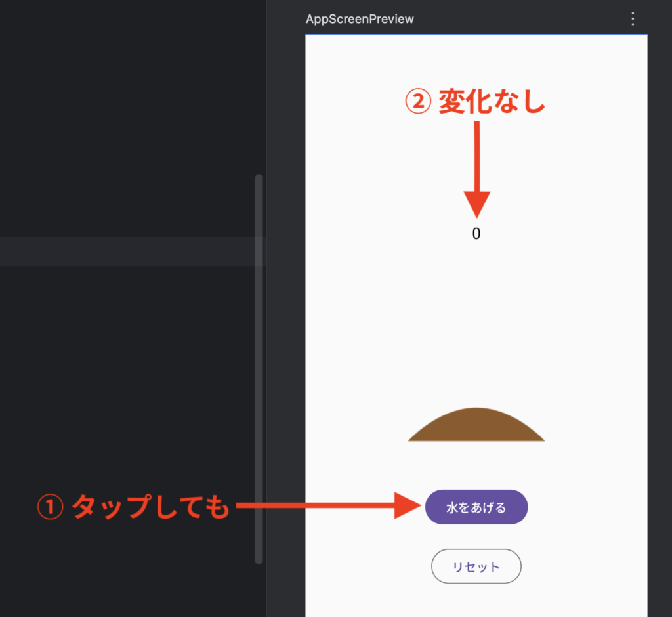672x617 pixels.
Task: Click the empty preview area below リセット
Action: click(476, 601)
